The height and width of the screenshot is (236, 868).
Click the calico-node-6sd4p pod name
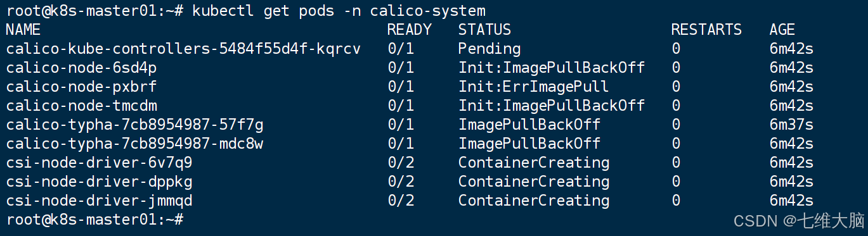(x=81, y=68)
